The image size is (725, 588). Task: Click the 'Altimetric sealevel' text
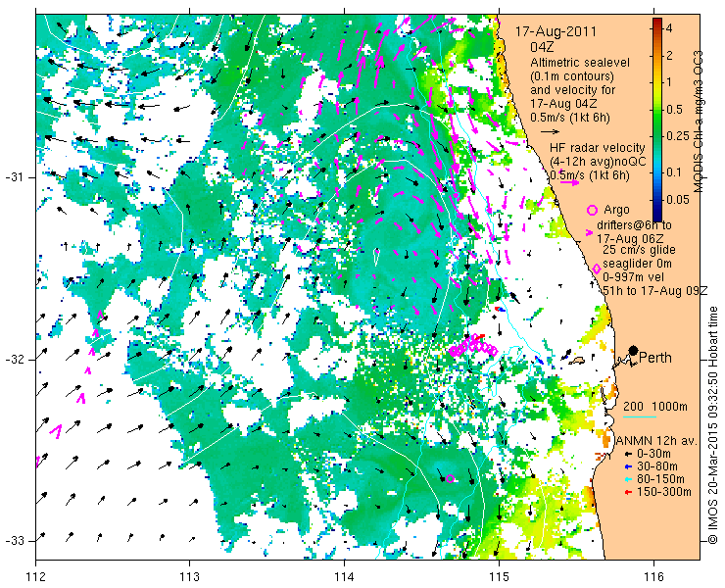click(x=580, y=63)
